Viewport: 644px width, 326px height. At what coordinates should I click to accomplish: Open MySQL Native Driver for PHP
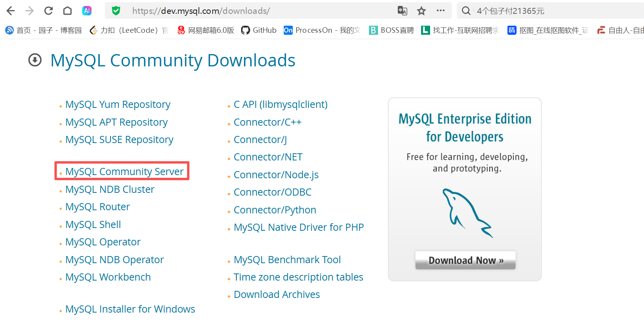point(299,227)
